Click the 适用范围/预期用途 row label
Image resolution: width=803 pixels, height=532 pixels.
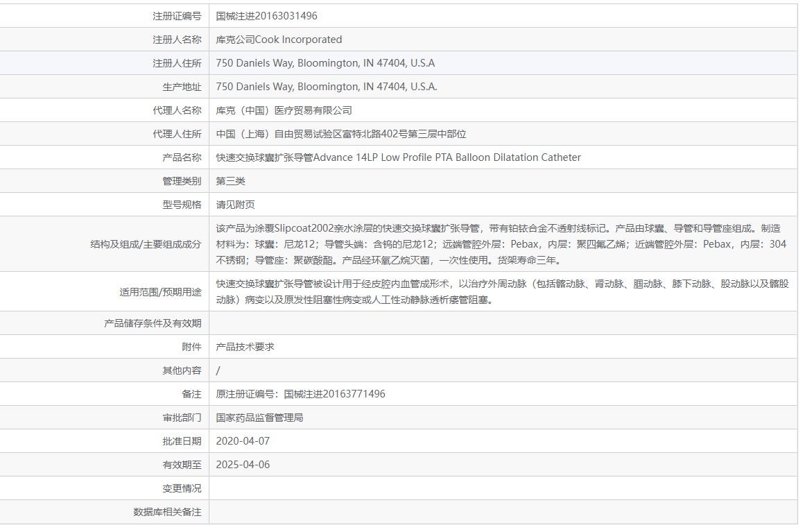[x=160, y=292]
